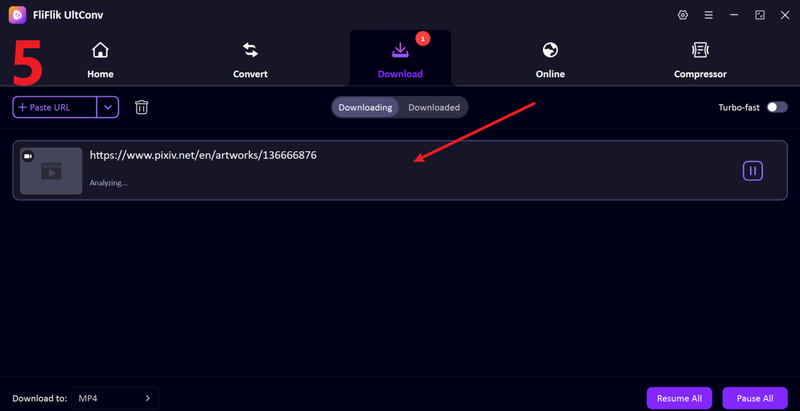Click the Analyzing... status text
This screenshot has height=411, width=800.
pyautogui.click(x=108, y=183)
